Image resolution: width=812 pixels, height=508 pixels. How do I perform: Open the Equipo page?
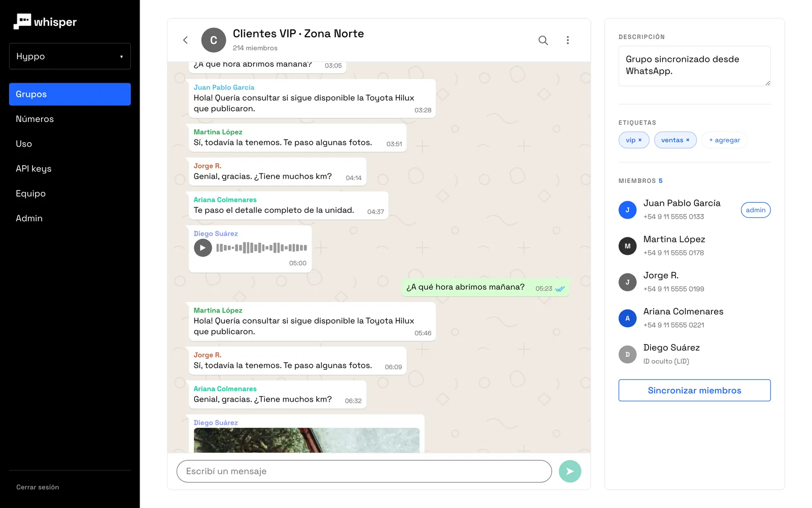click(70, 194)
